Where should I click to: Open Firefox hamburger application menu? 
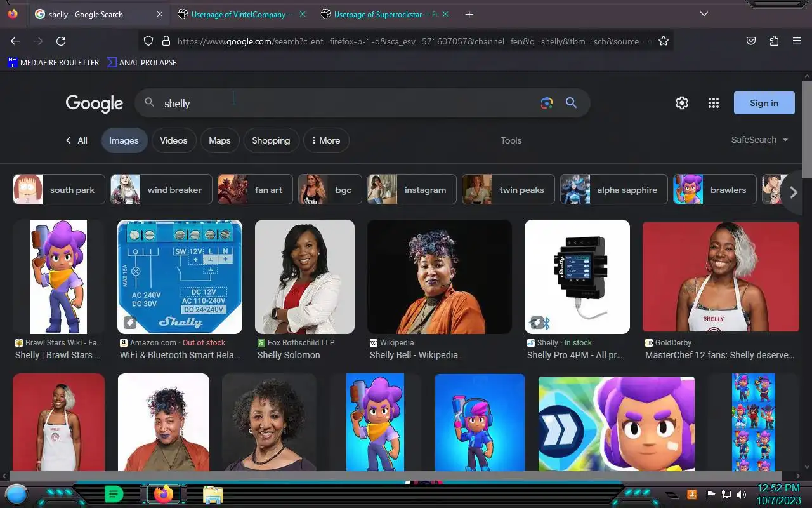(797, 41)
